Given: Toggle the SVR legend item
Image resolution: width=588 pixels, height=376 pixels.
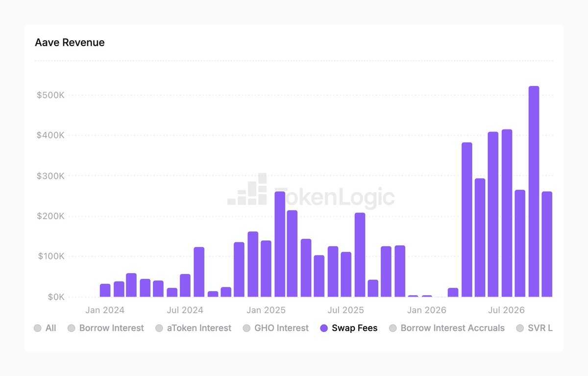Looking at the screenshot, I should (535, 328).
